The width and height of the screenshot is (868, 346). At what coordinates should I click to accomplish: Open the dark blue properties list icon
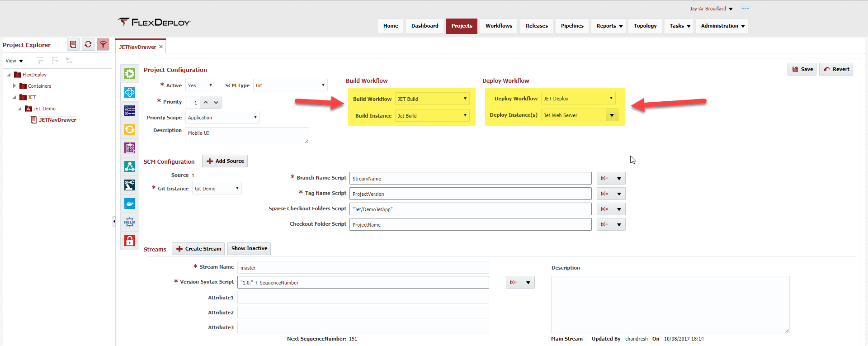pyautogui.click(x=130, y=111)
